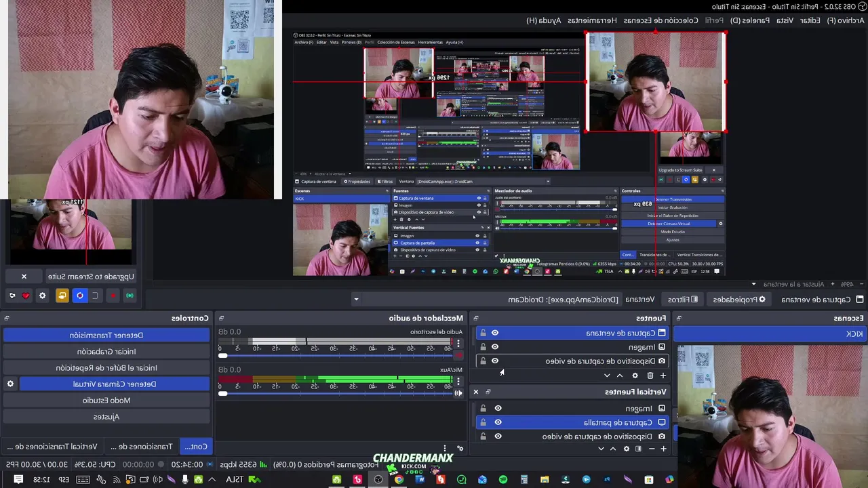868x488 pixels.
Task: Open Word from the taskbar
Action: 420,479
